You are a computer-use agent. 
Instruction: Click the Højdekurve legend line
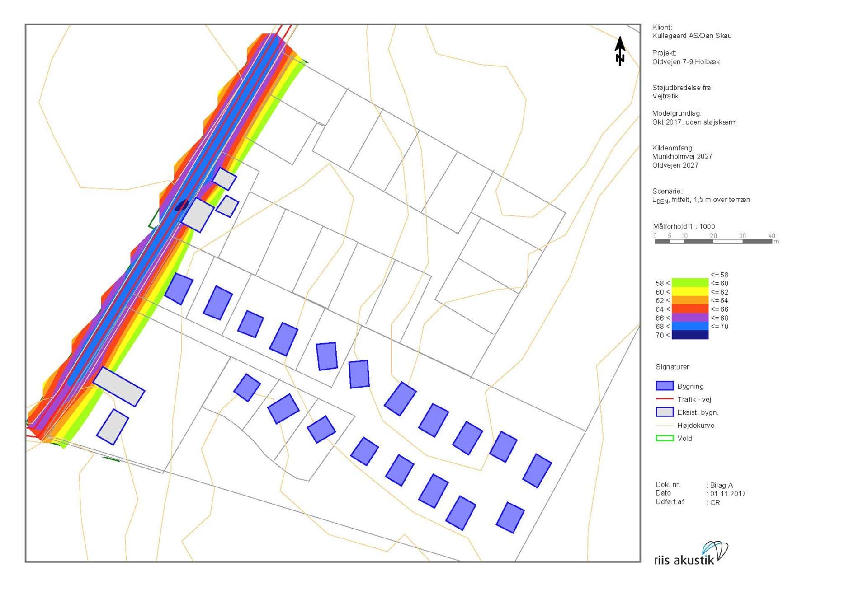click(x=665, y=425)
